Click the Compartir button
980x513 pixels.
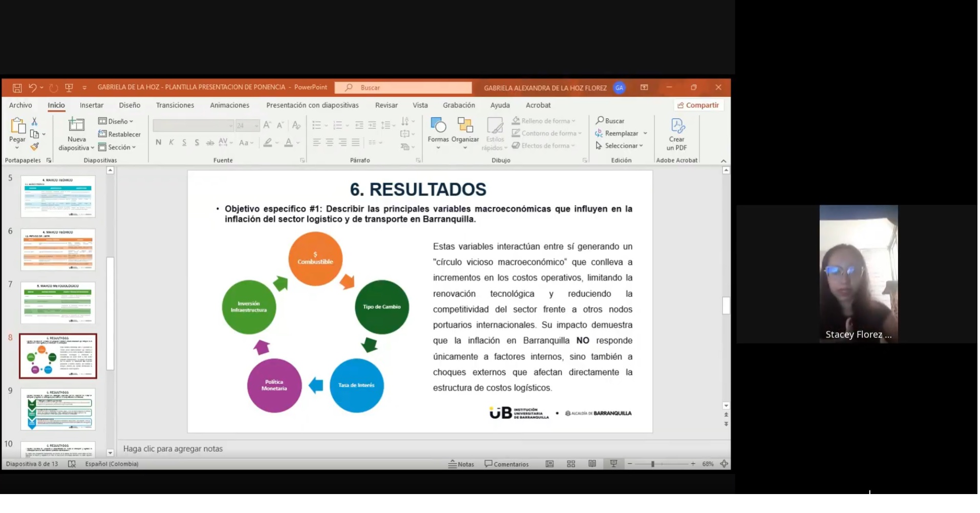tap(698, 105)
